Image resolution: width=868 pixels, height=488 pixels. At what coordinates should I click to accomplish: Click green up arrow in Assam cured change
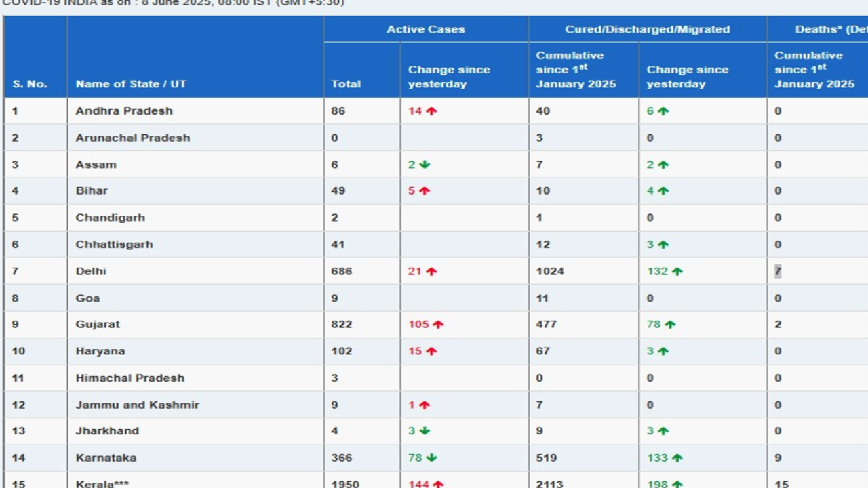[x=663, y=165]
